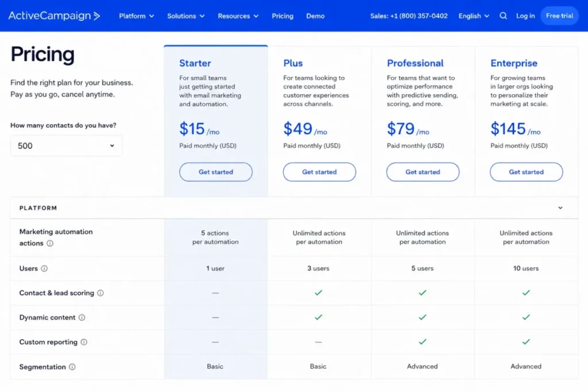588x392 pixels.
Task: Click Get started for the Enterprise plan
Action: tap(526, 172)
